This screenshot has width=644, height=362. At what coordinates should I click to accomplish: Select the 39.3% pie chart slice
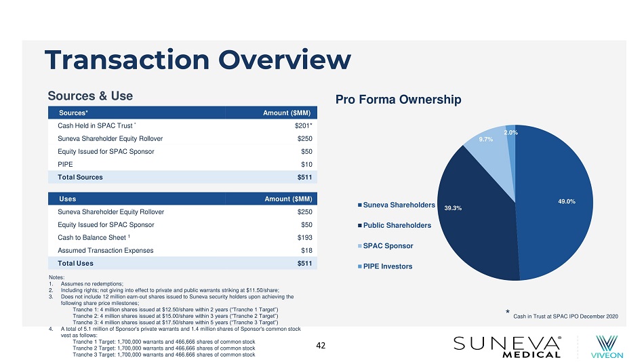coord(475,210)
